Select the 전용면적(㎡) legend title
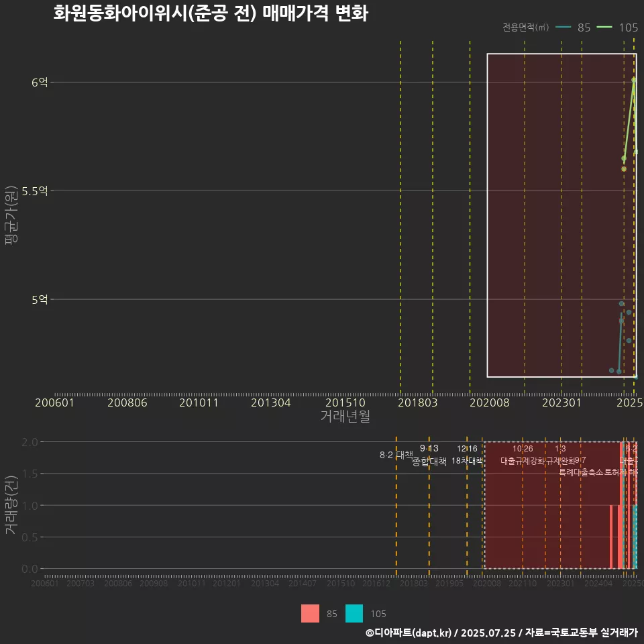Screen dimensions: 644x644 point(526,28)
